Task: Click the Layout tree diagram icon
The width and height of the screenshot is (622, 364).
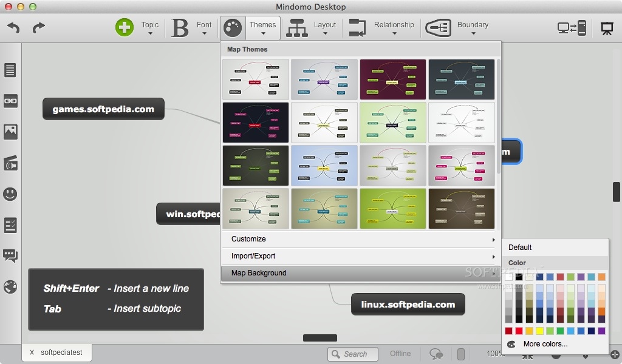Action: tap(296, 28)
